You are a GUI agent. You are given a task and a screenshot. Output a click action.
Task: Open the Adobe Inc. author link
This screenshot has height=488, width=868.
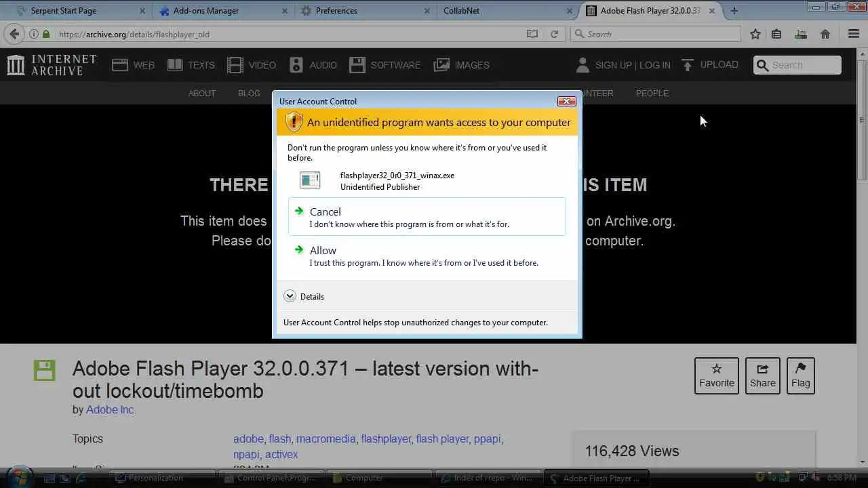point(111,409)
